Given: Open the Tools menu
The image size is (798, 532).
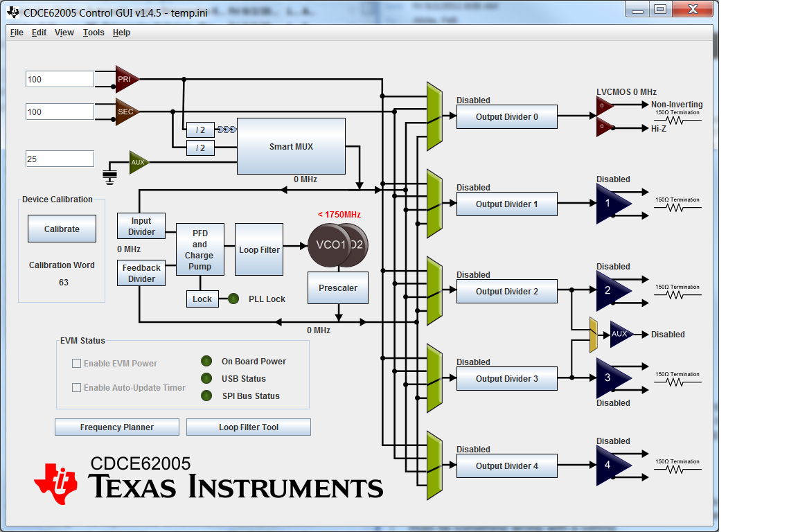Looking at the screenshot, I should tap(94, 33).
